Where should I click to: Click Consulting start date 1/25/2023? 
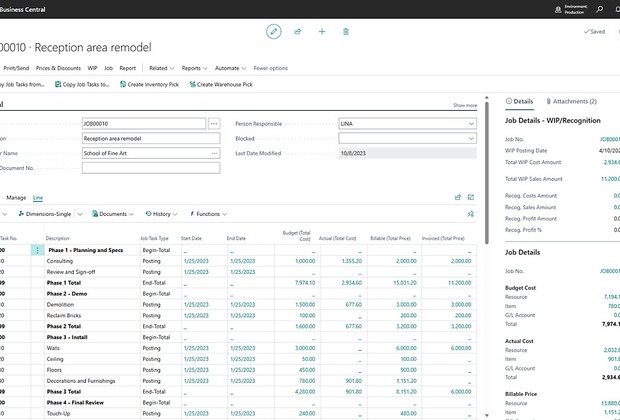pos(196,261)
